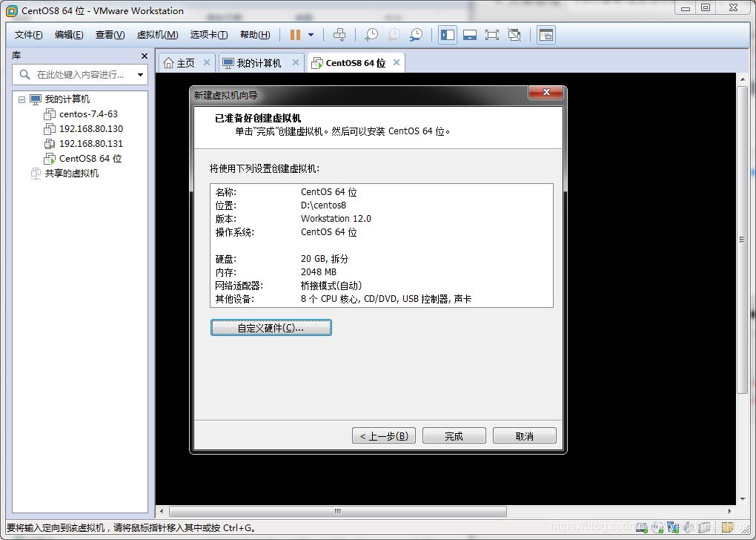Enter full screen mode from toolbar
This screenshot has width=756, height=540.
[491, 35]
